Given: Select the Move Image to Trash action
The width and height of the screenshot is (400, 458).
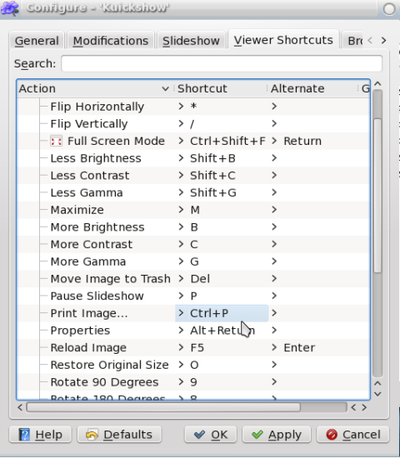Looking at the screenshot, I should click(110, 279).
